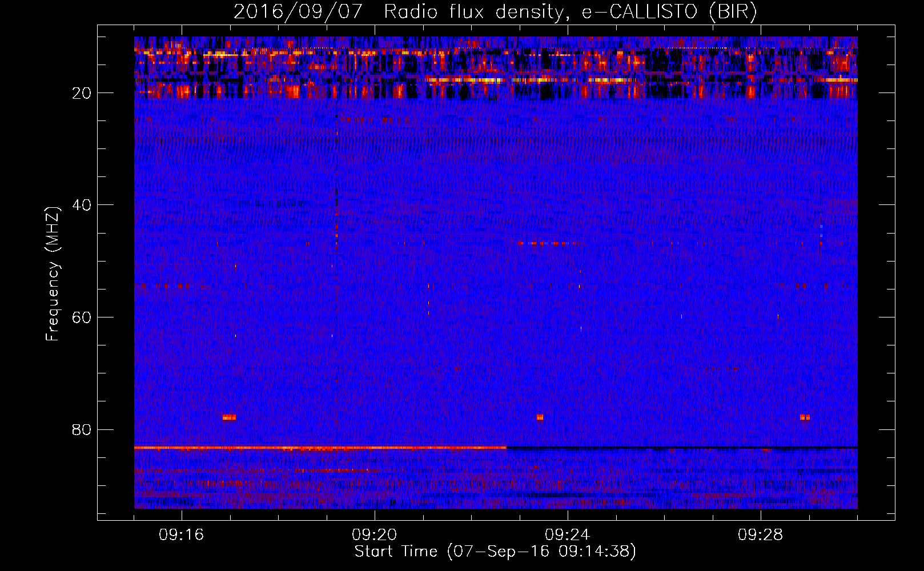Click the "60" frequency tick label
This screenshot has height=571, width=924.
(x=82, y=317)
